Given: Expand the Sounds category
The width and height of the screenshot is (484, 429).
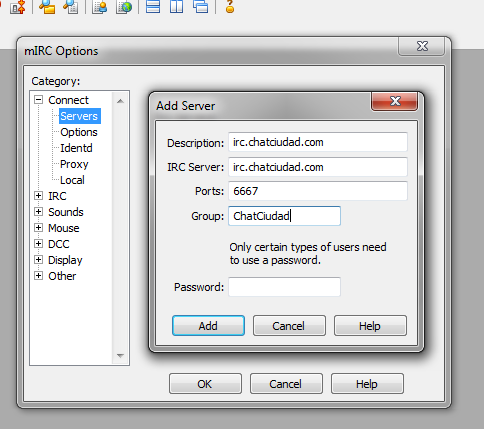Looking at the screenshot, I should pos(39,212).
